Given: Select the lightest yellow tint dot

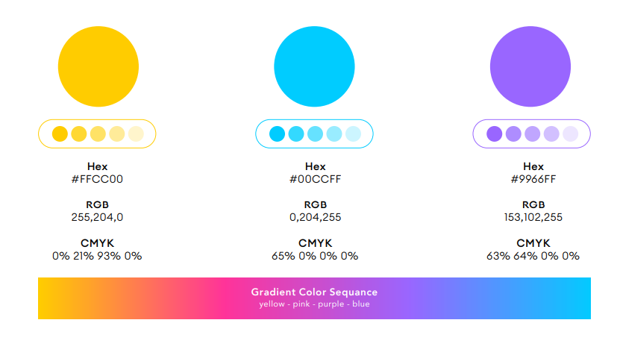Looking at the screenshot, I should coord(136,134).
